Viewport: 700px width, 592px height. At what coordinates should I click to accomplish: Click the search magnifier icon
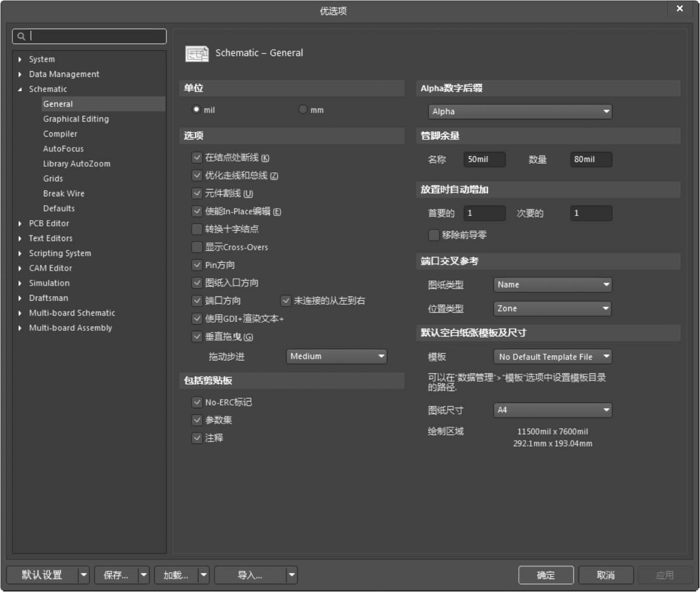coord(21,36)
